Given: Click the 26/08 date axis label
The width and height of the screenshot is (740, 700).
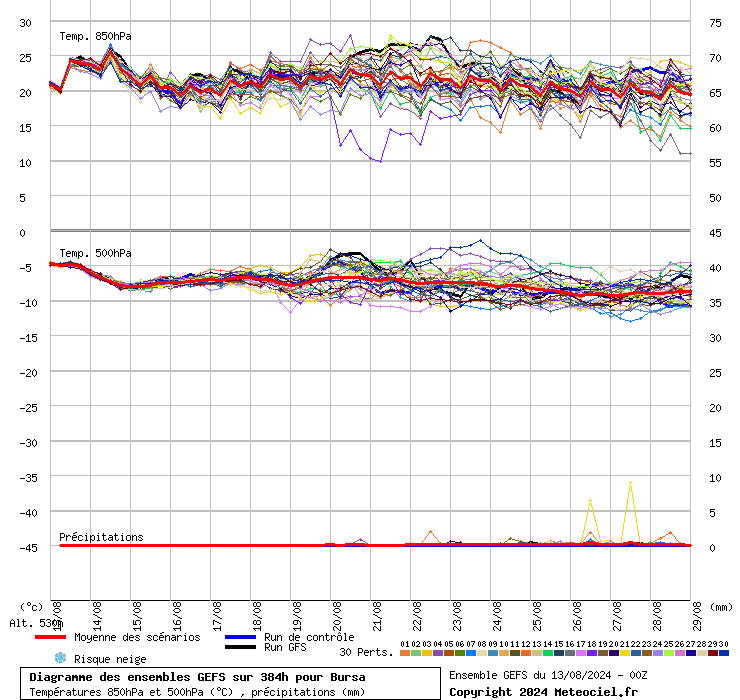Looking at the screenshot, I should [x=577, y=616].
